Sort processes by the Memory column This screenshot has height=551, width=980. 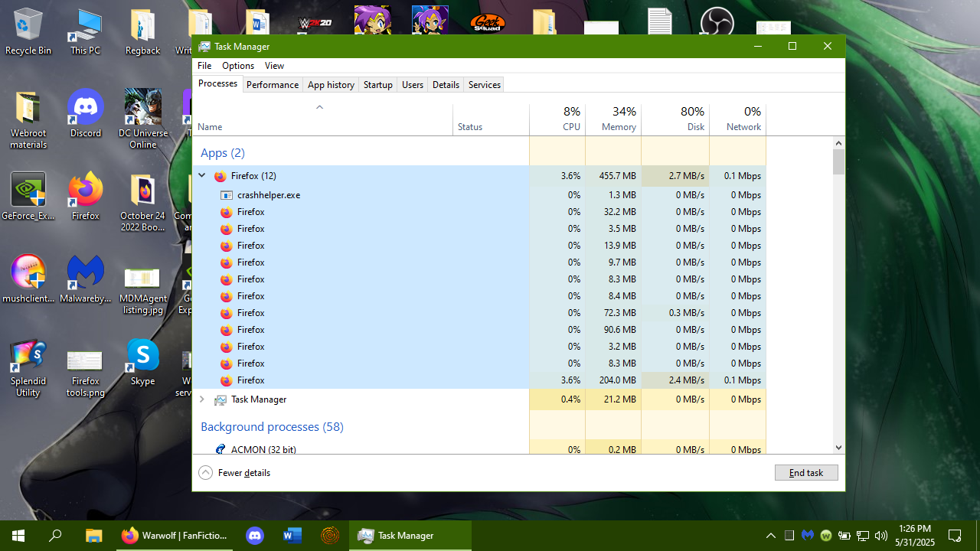[613, 119]
